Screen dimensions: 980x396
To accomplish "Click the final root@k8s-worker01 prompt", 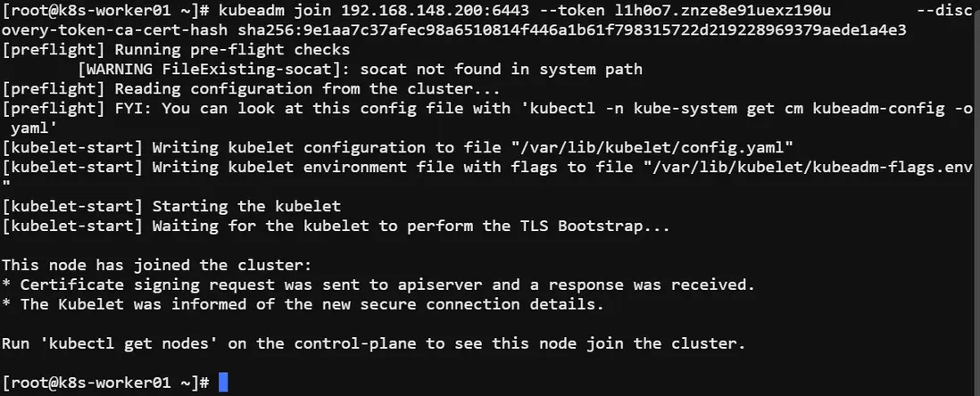I will pos(106,383).
